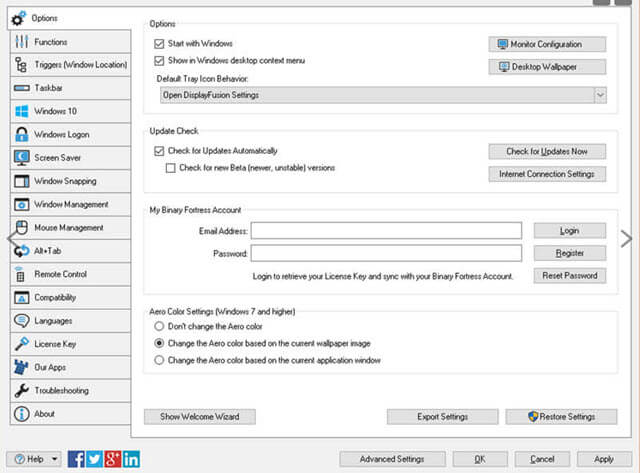Click the Google+ icon

(113, 459)
